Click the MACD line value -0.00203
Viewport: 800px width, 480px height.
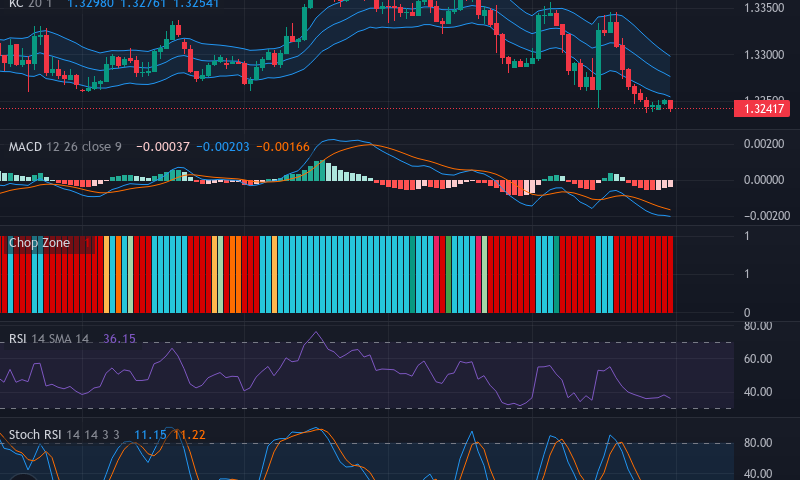[223, 147]
